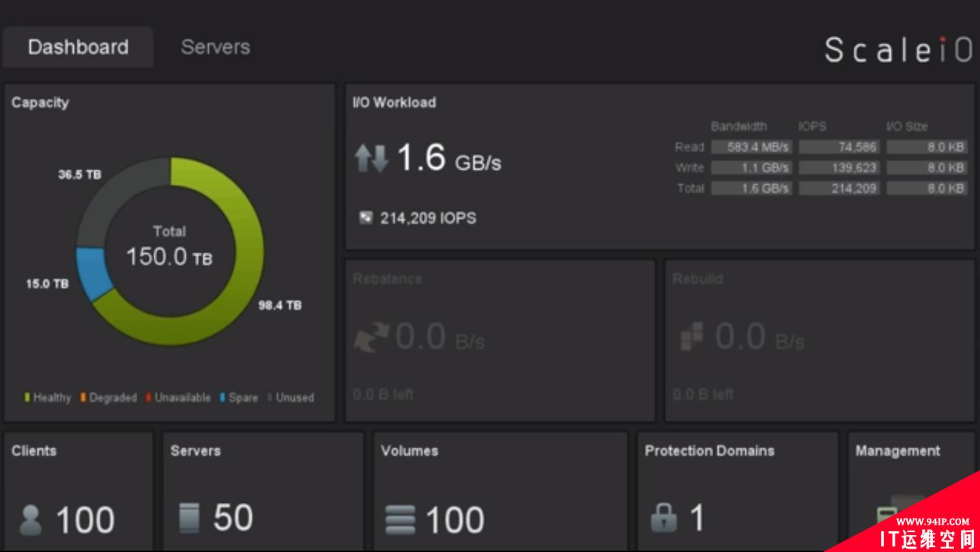Image resolution: width=980 pixels, height=552 pixels.
Task: Click the Bandwidth column header
Action: (738, 126)
